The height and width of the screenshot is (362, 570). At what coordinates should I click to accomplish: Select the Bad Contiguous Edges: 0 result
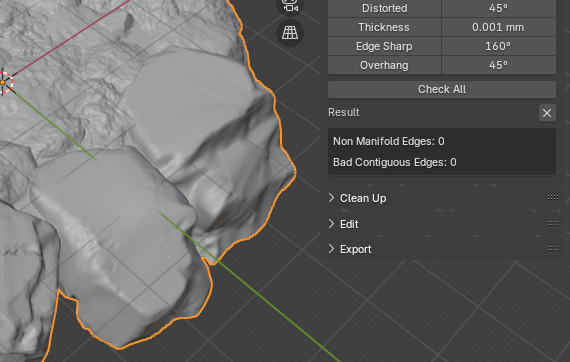coord(395,162)
